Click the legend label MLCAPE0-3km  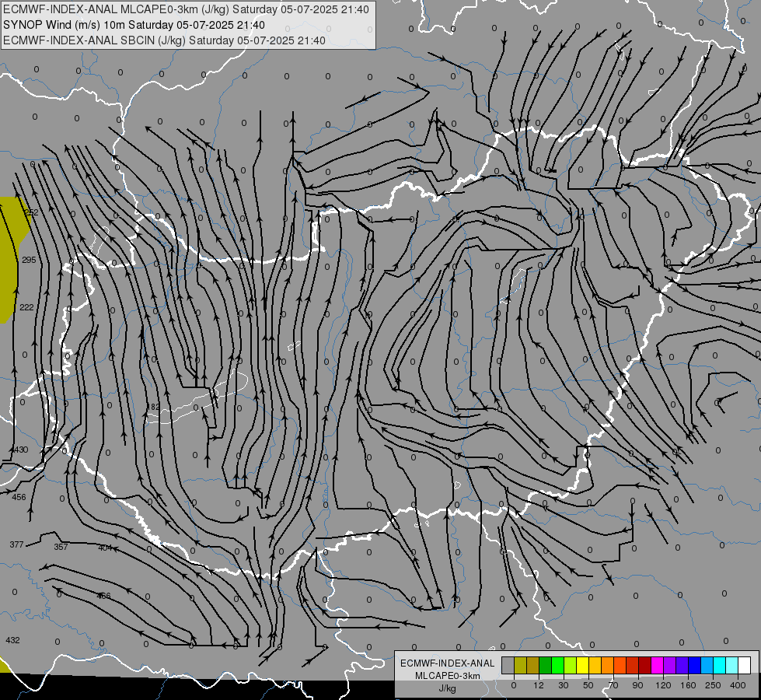(448, 676)
